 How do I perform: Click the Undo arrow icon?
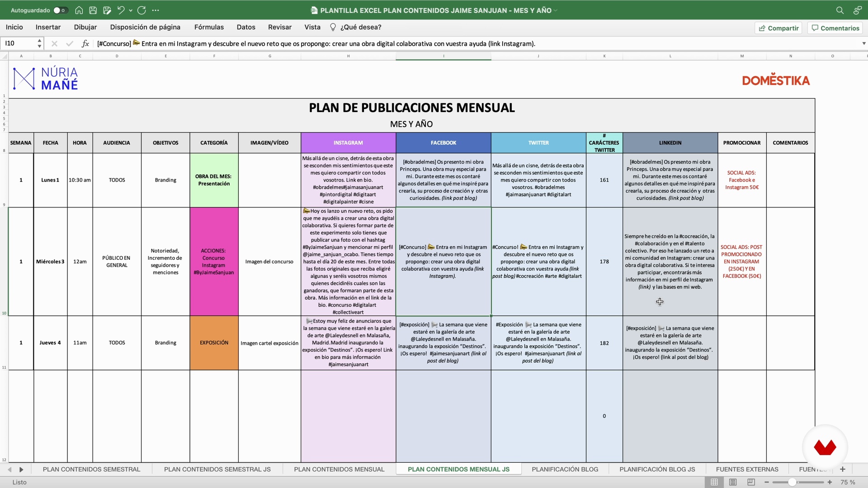(121, 10)
